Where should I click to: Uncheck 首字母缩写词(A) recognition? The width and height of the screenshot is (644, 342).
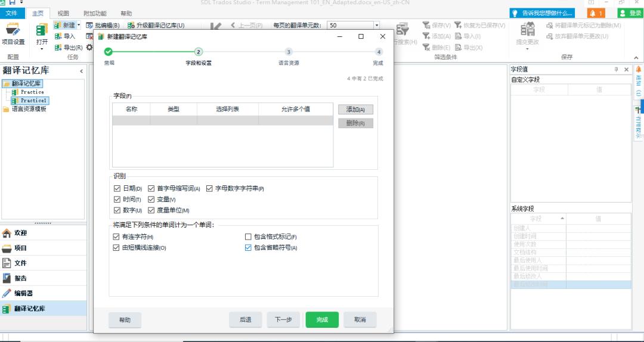pyautogui.click(x=151, y=188)
